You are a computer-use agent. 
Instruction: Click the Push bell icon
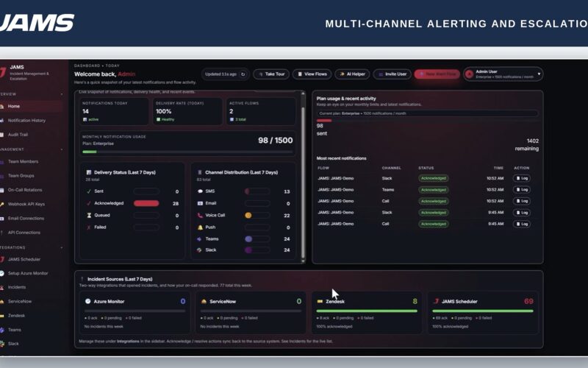point(200,227)
